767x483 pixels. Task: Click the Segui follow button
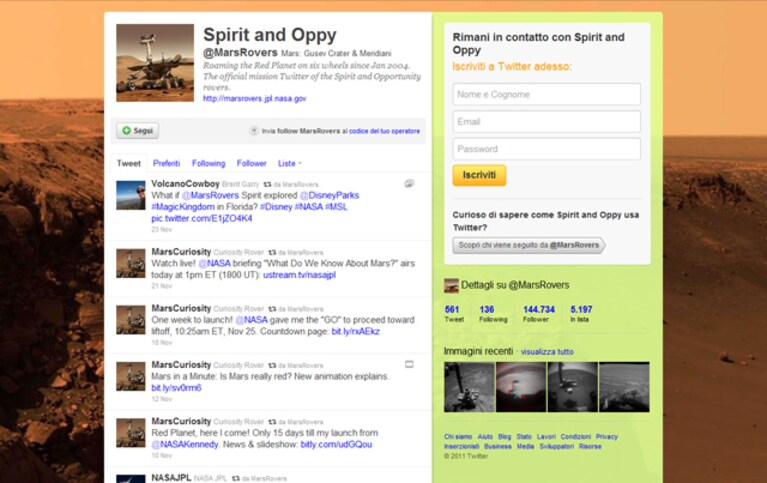tap(137, 131)
